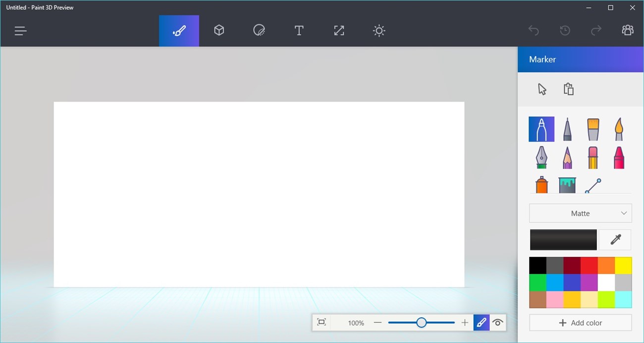
Task: Open the Canvas options
Action: point(339,30)
